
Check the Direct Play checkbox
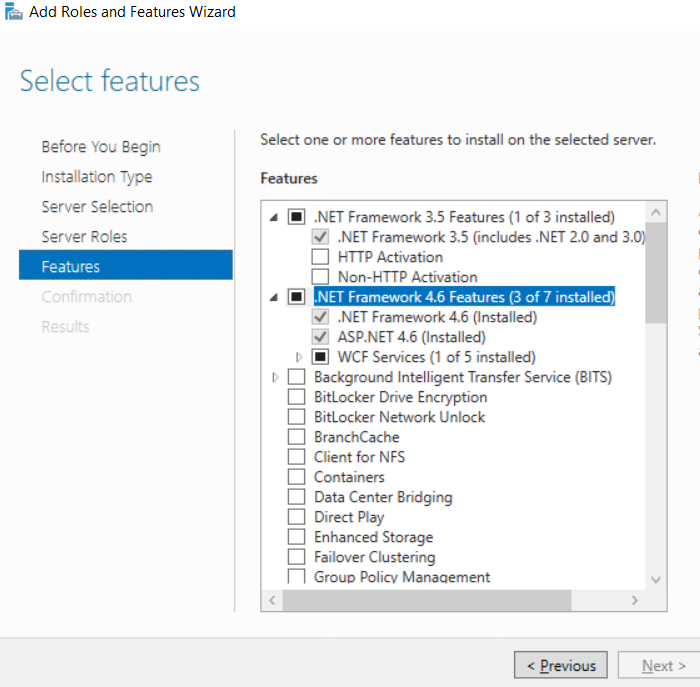[296, 517]
